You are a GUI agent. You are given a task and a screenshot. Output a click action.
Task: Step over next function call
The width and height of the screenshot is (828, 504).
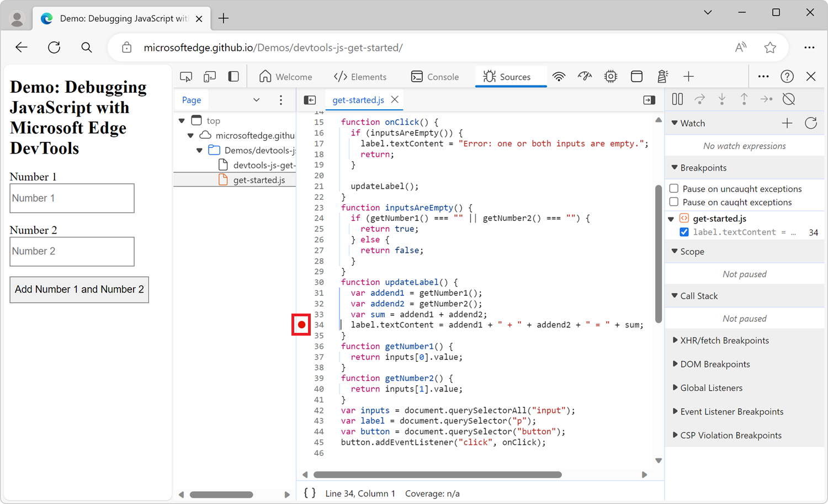coord(699,99)
